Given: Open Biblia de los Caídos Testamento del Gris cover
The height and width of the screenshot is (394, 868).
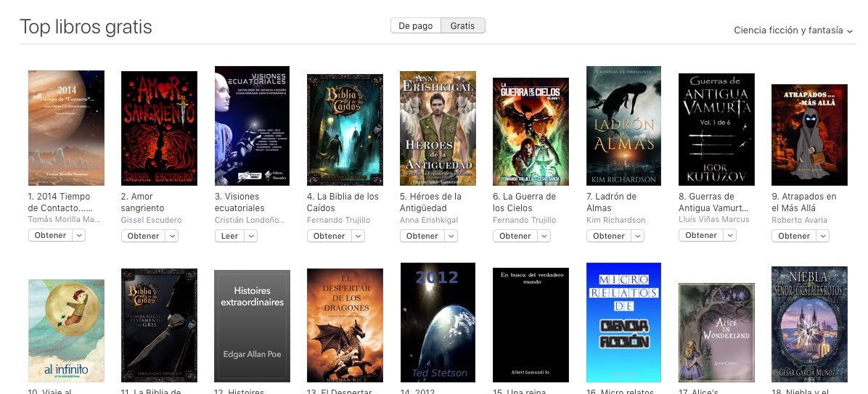Looking at the screenshot, I should point(160,325).
